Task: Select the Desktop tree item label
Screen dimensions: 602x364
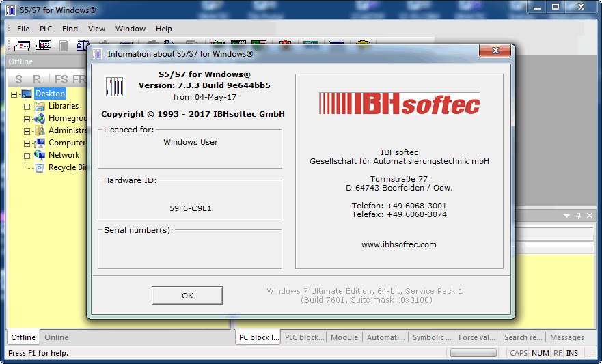Action: (x=51, y=94)
